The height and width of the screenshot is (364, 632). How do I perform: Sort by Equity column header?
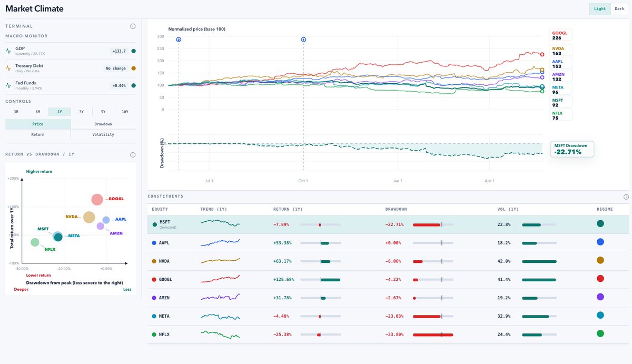tap(160, 209)
